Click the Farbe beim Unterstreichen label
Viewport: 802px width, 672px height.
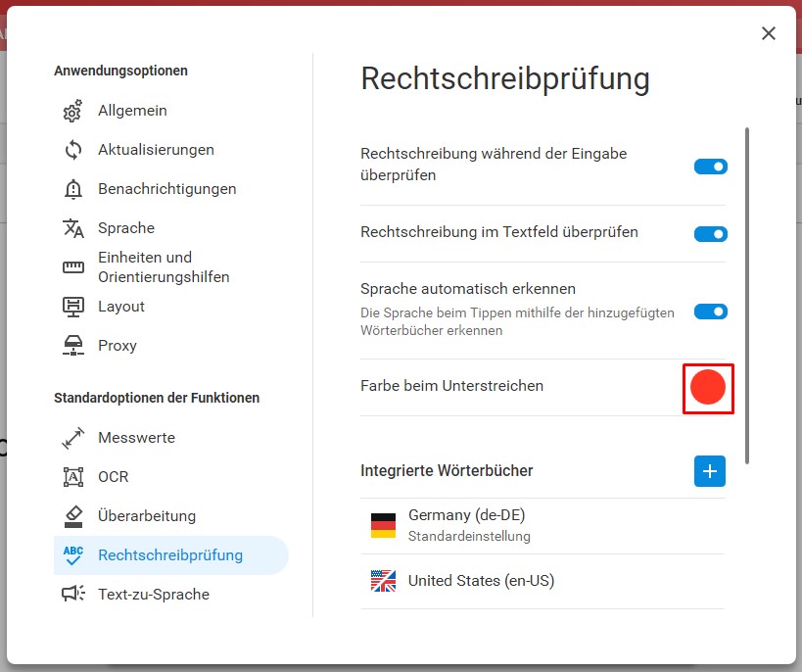[451, 386]
